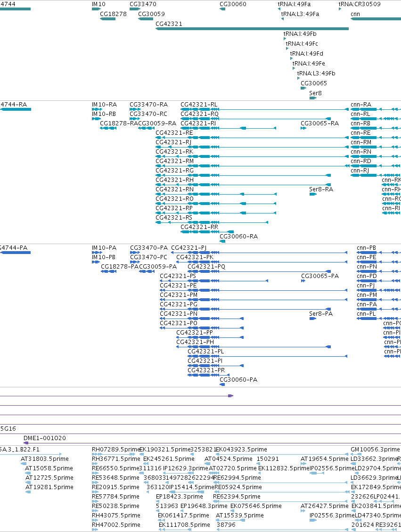Select the RE53648.5prime EST label
This screenshot has width=401, height=532.
tap(116, 478)
